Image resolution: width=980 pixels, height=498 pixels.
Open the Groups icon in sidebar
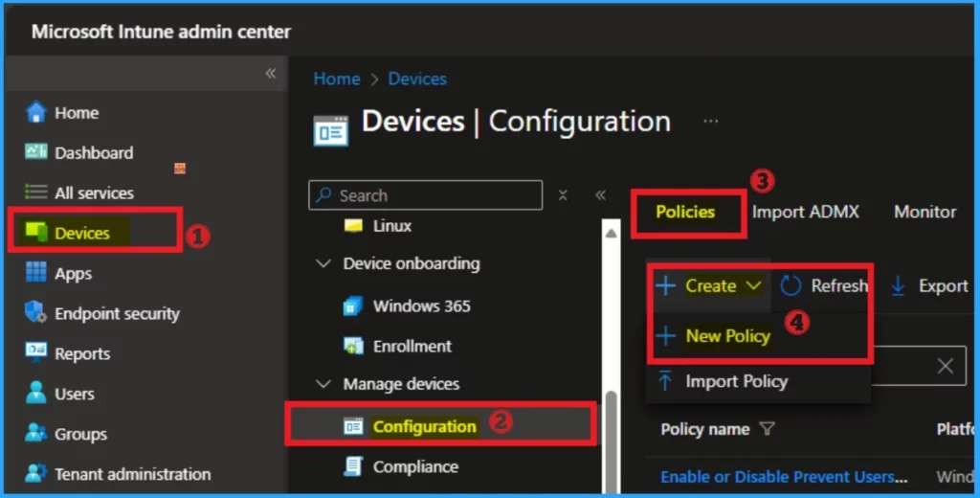click(x=36, y=433)
